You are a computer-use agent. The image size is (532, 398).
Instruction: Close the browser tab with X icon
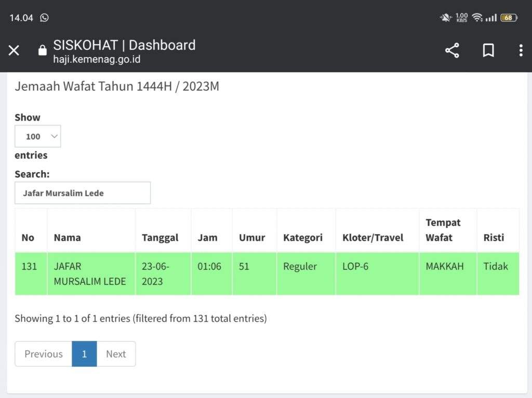click(14, 50)
